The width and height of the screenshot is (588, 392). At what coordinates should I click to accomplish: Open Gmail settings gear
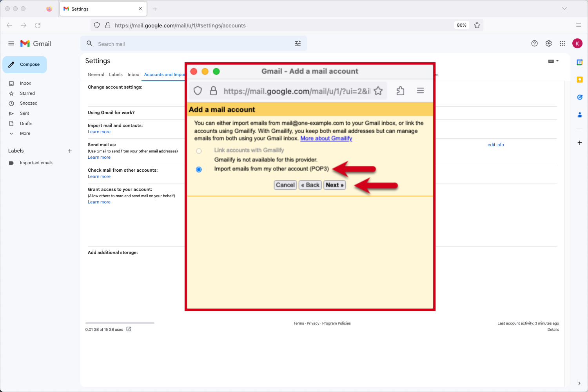(548, 44)
